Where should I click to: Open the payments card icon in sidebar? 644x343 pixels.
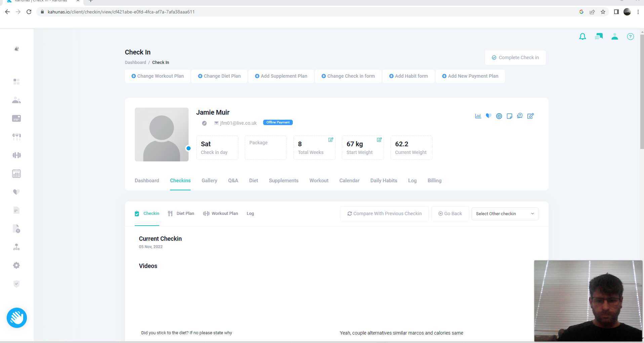pos(16,118)
